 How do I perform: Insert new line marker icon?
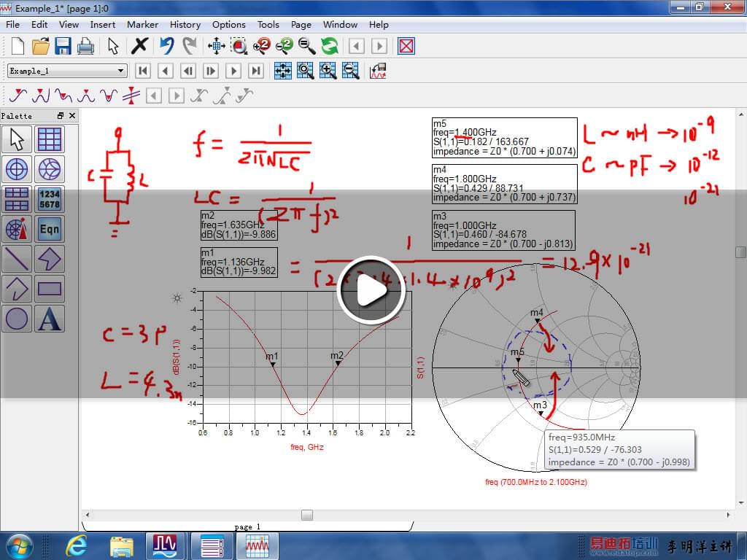coord(131,96)
